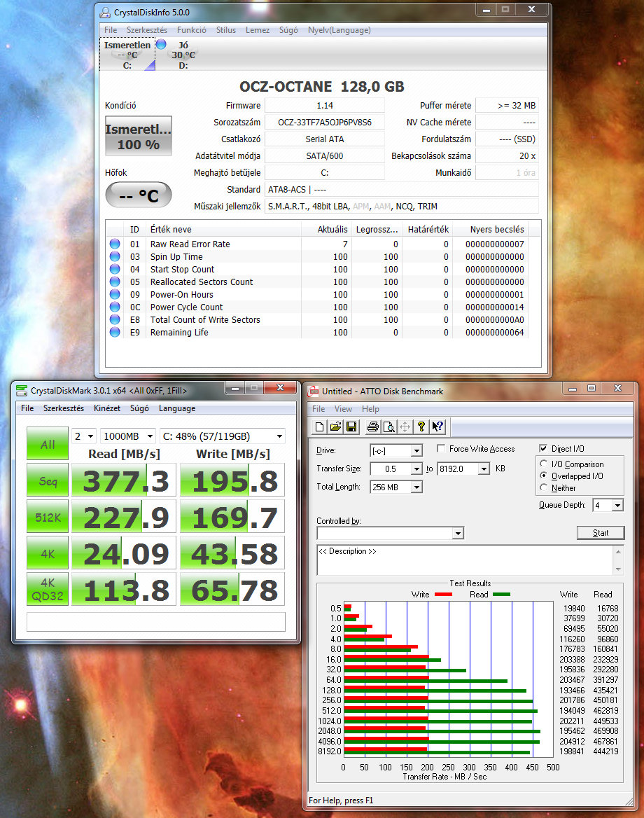Click inside the Description text box
The image size is (644, 818).
click(465, 560)
